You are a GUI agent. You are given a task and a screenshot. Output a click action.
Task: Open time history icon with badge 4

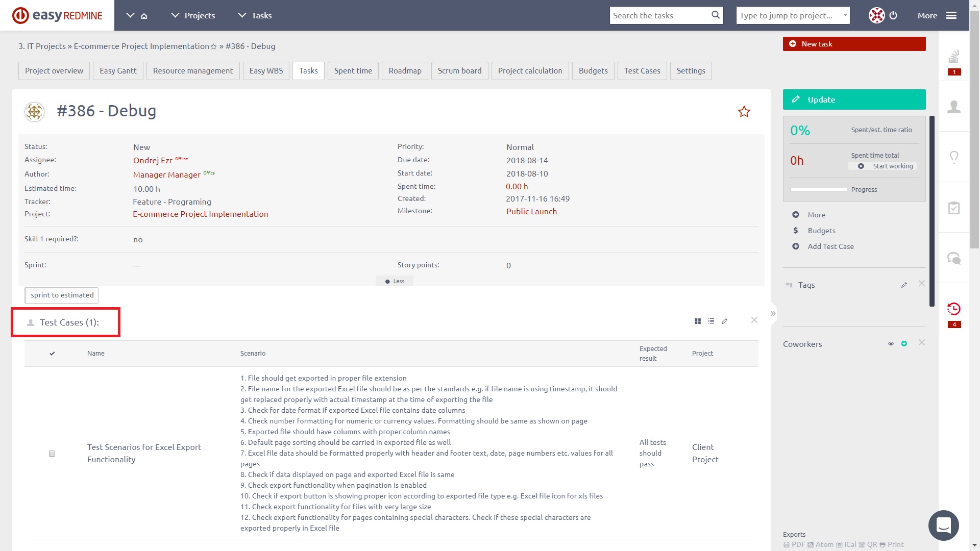[954, 309]
